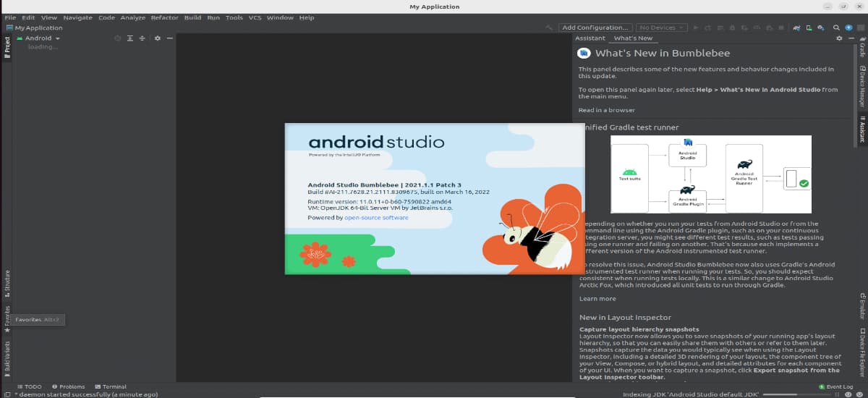Open the Problems tool window
The height and width of the screenshot is (398, 868).
pos(67,387)
